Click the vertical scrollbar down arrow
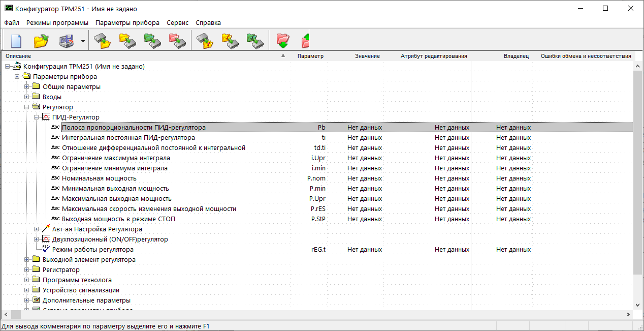This screenshot has height=331, width=644. [638, 305]
